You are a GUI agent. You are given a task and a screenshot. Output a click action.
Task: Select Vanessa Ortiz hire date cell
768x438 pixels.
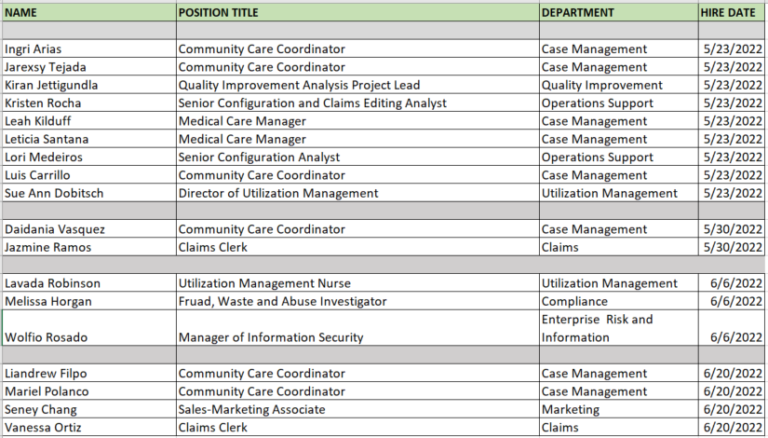pyautogui.click(x=731, y=428)
